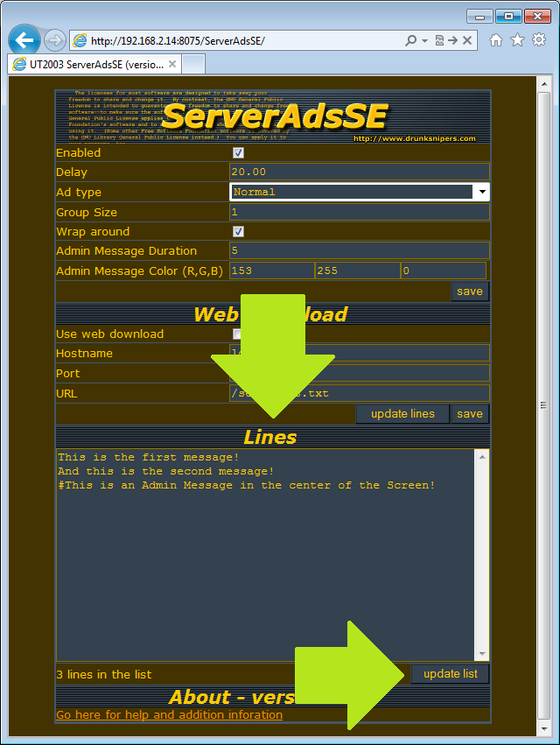Click the search magnifier in address bar

(x=410, y=40)
